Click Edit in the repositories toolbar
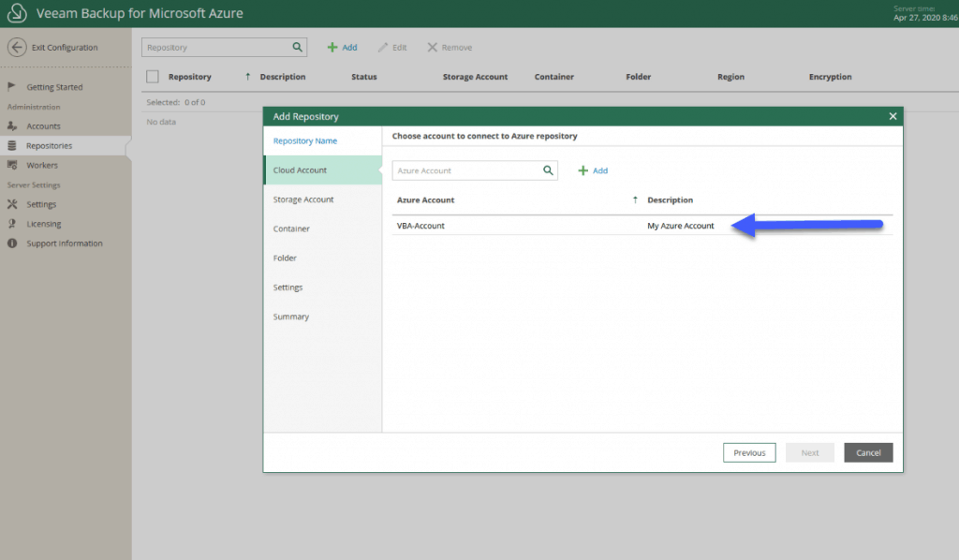 click(x=392, y=47)
